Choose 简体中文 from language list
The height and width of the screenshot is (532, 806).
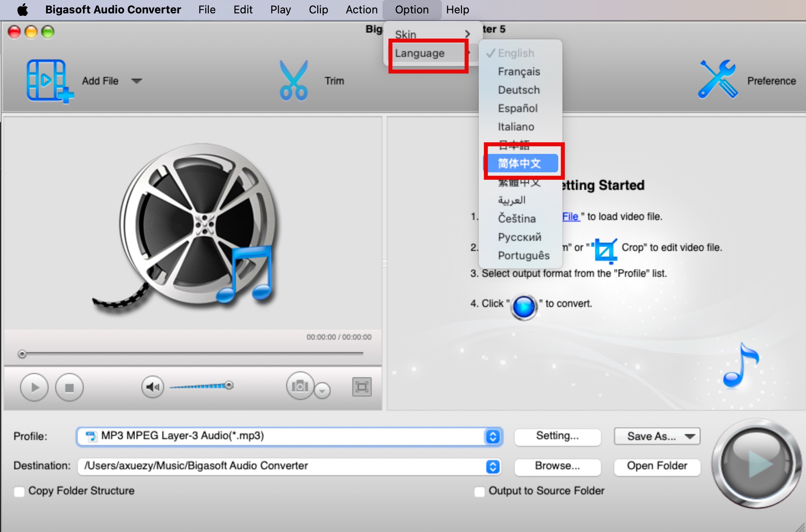pyautogui.click(x=520, y=164)
